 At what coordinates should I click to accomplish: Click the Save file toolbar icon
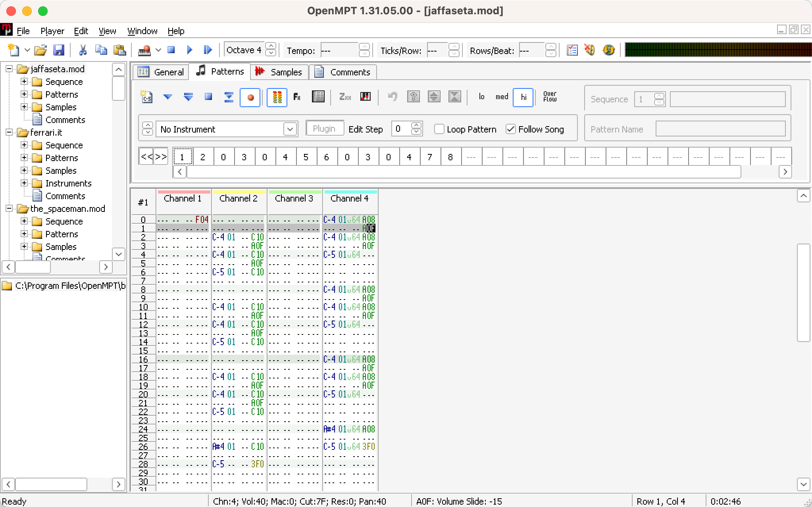pos(59,50)
